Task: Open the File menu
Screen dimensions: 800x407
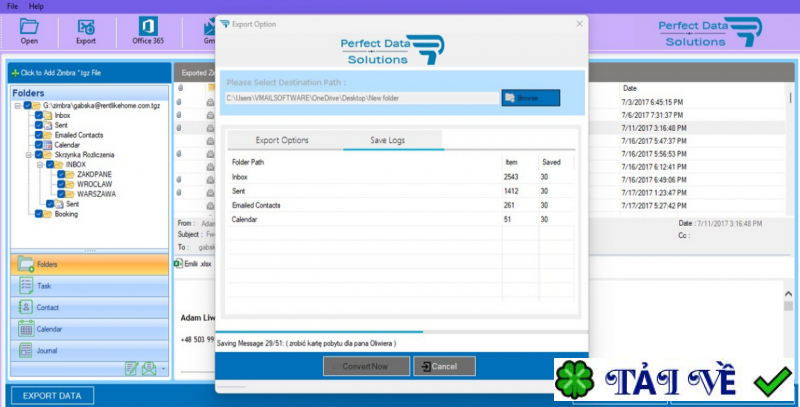Action: tap(12, 7)
